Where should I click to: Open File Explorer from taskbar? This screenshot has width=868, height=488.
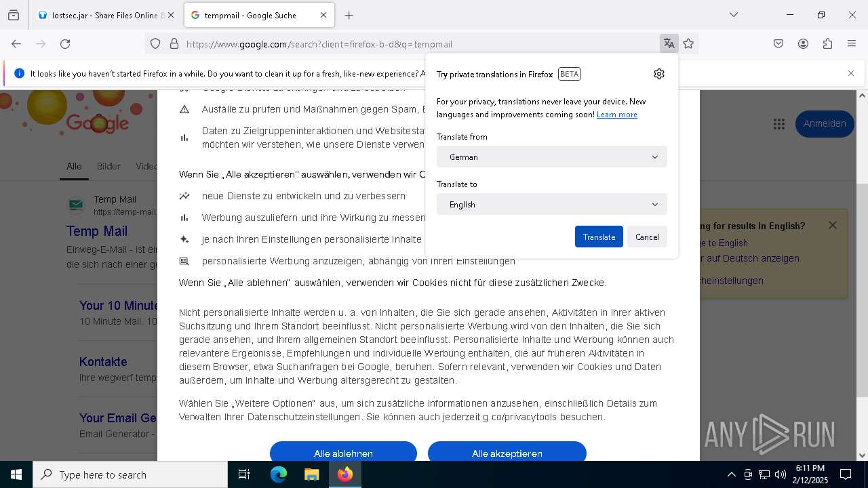click(x=311, y=474)
